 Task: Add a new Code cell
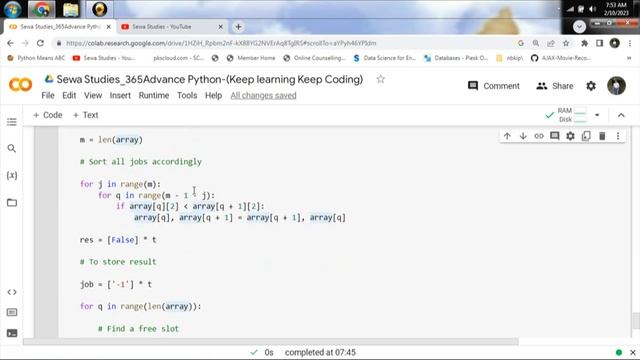coord(48,115)
